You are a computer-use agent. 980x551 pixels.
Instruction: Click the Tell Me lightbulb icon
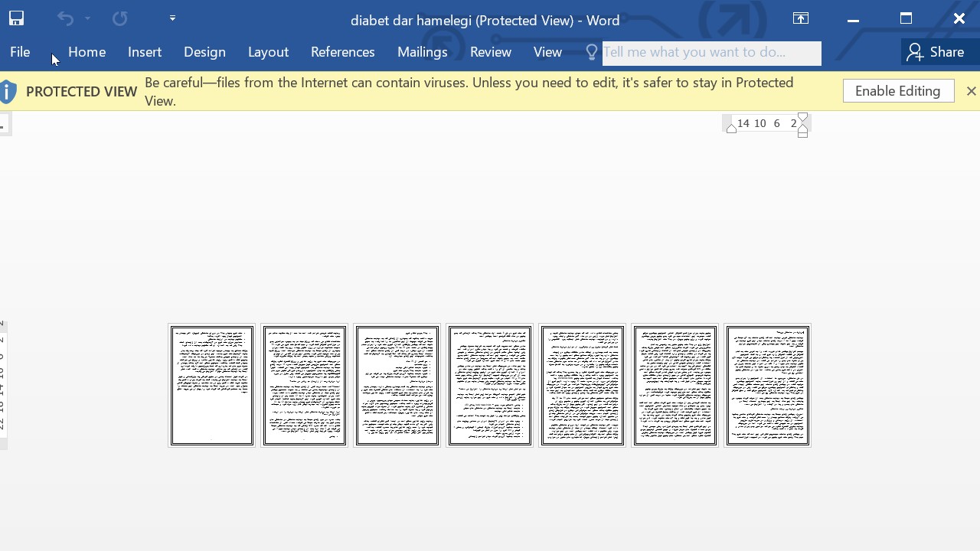(591, 52)
